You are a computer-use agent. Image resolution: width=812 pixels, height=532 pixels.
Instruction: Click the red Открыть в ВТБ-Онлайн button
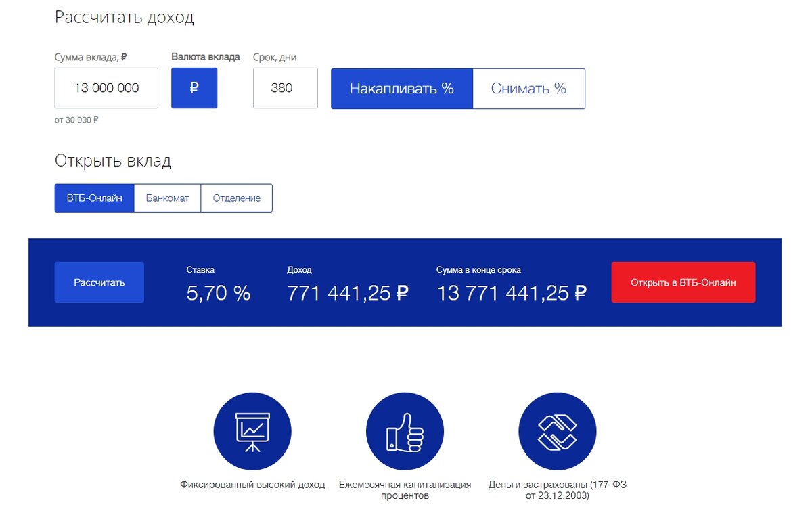(x=683, y=282)
